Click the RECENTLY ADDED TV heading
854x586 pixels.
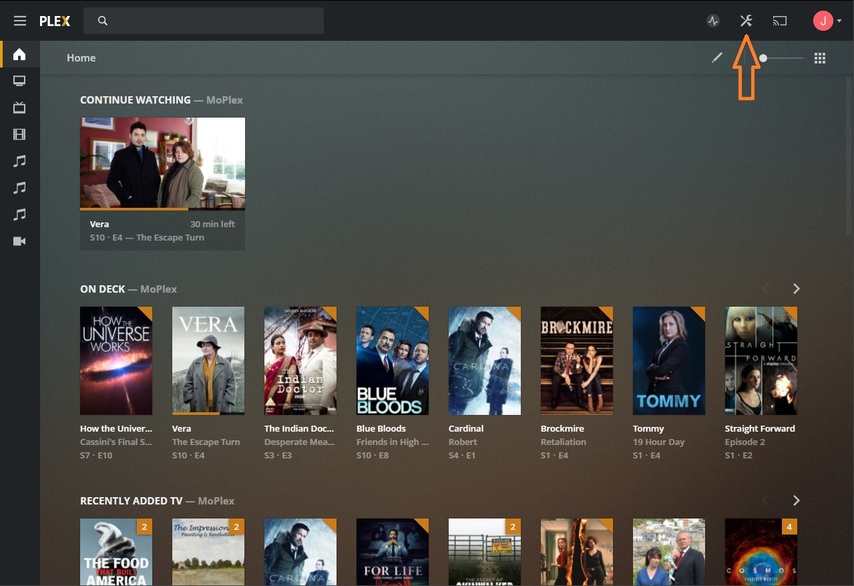click(x=131, y=500)
